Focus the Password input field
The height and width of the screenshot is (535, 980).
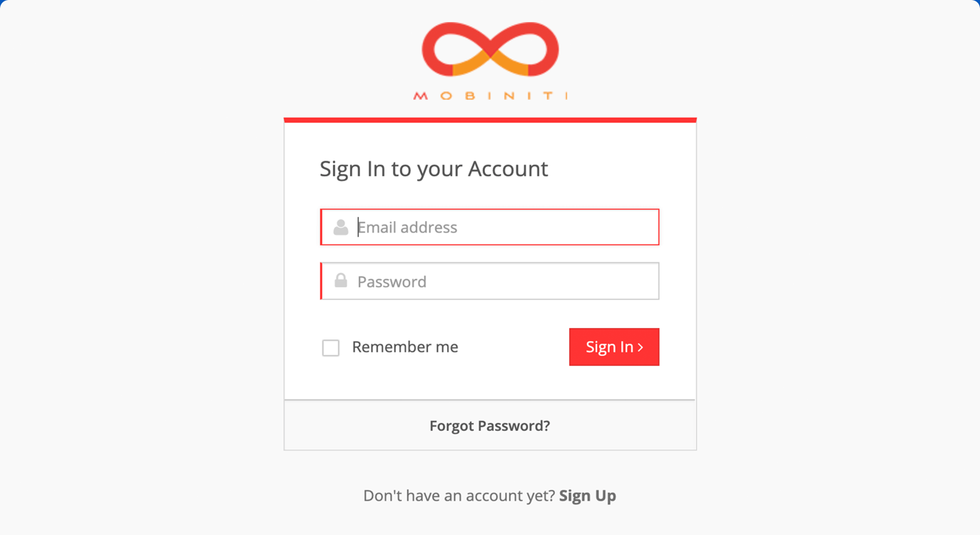pyautogui.click(x=490, y=281)
